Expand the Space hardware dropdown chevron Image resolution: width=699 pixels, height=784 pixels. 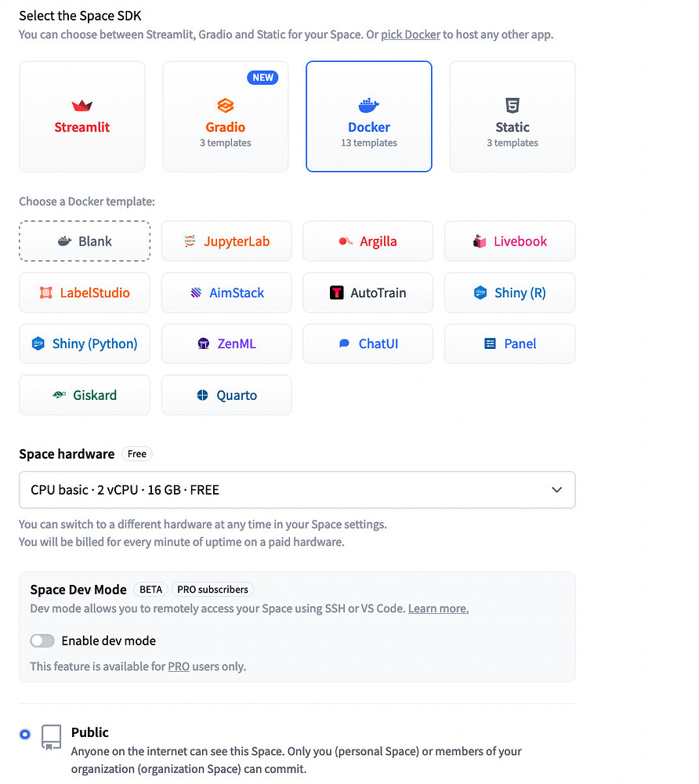point(556,490)
